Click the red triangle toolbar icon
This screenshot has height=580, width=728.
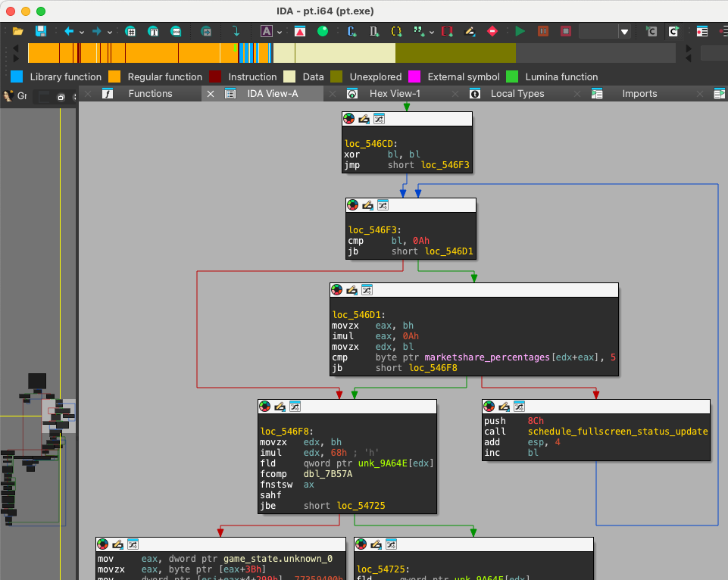(x=300, y=31)
